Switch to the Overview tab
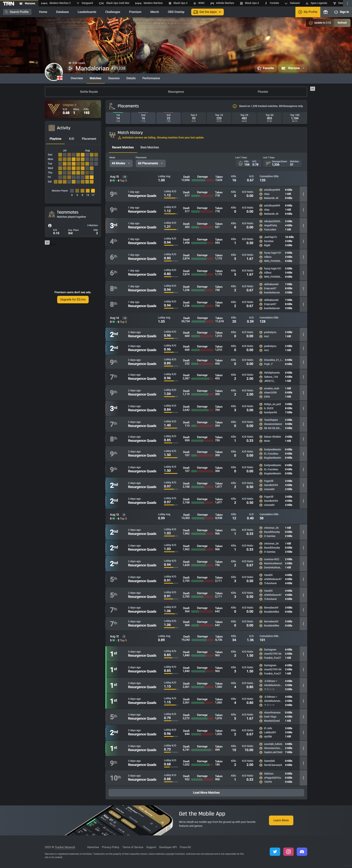Screen dimensions: 352x868 click(76, 78)
